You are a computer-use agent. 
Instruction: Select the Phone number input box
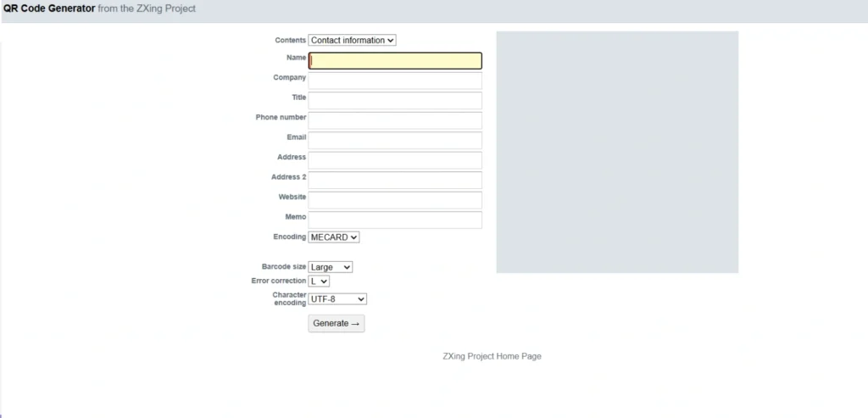(x=395, y=120)
